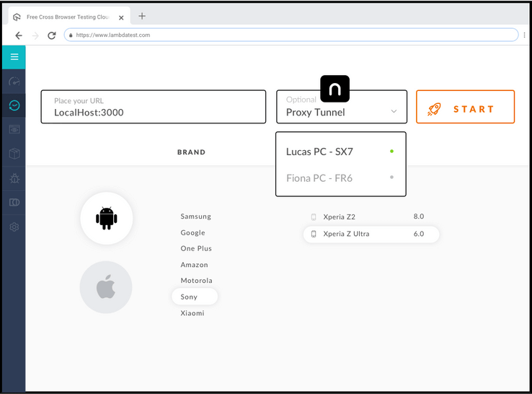
Task: Open the screenshot testing eye icon
Action: pos(14,129)
